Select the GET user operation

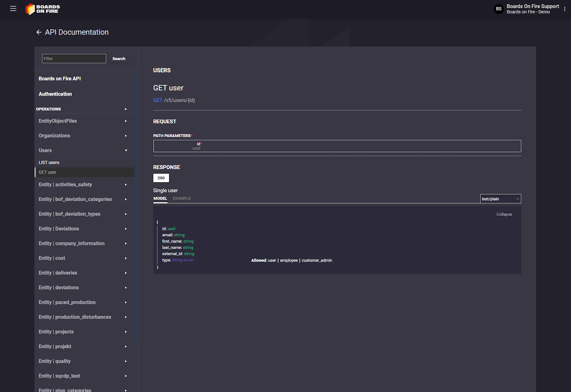48,173
